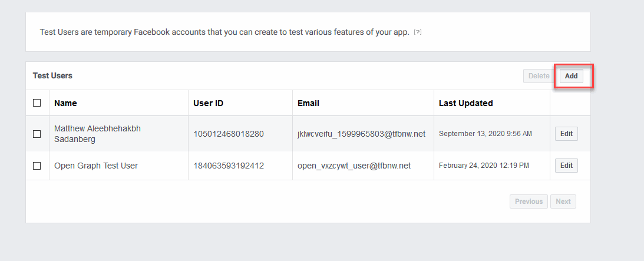
Task: Select the user ID 184063593192412
Action: [229, 166]
